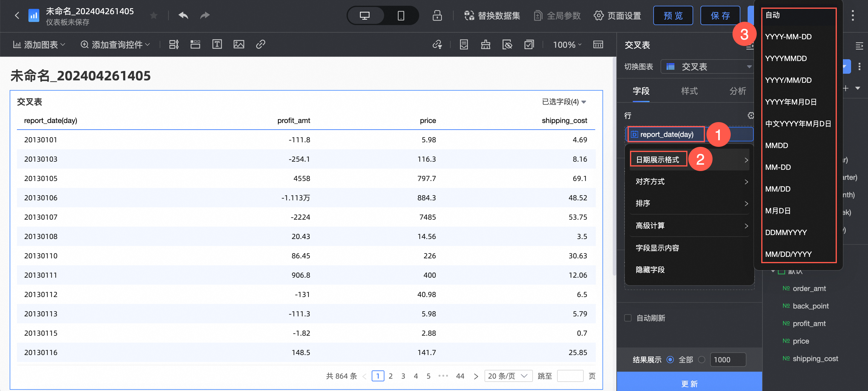868x391 pixels.
Task: Open the 20 条/页 page size dropdown
Action: point(508,376)
